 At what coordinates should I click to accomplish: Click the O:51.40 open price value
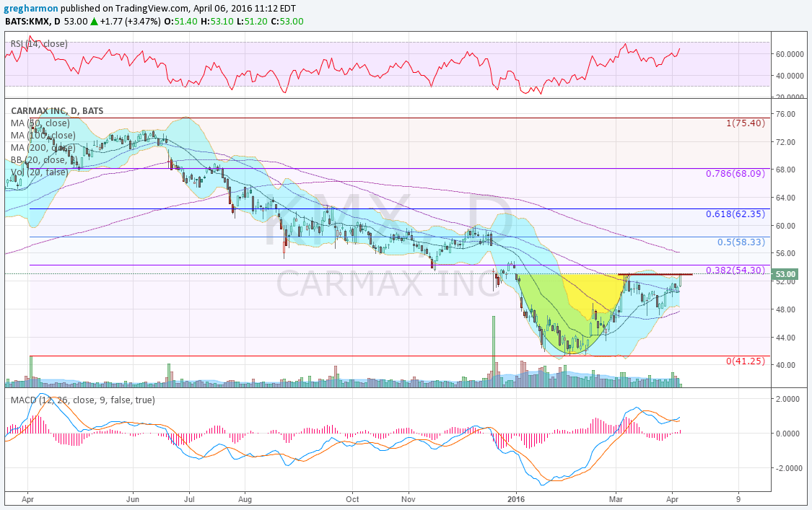[x=180, y=21]
